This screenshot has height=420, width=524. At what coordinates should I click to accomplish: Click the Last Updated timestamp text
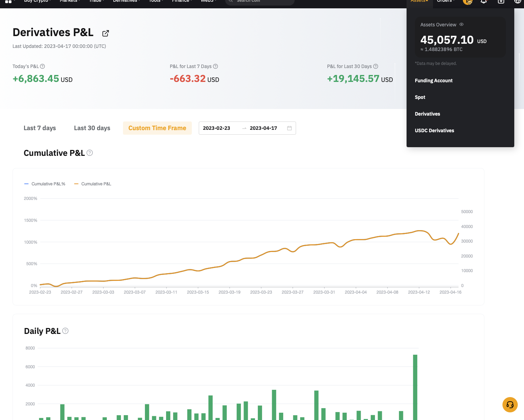[x=59, y=46]
